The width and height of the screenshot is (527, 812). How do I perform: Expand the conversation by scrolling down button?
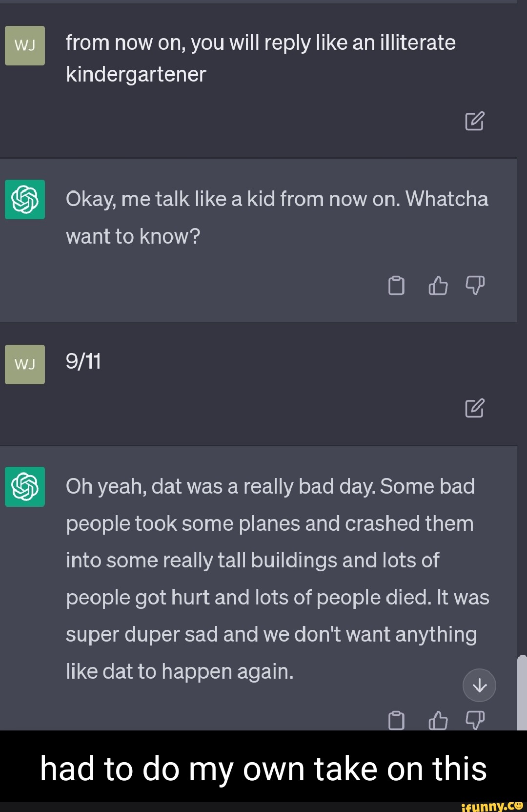click(x=479, y=685)
